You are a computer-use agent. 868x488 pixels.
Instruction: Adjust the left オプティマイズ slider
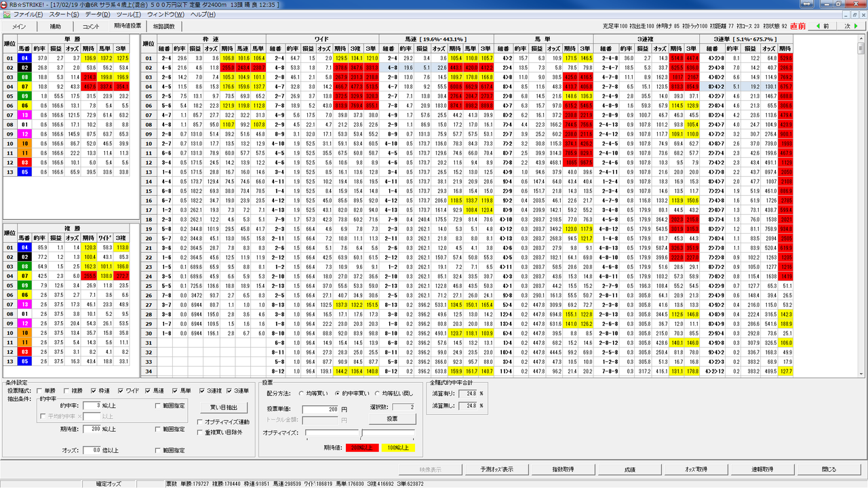point(332,432)
